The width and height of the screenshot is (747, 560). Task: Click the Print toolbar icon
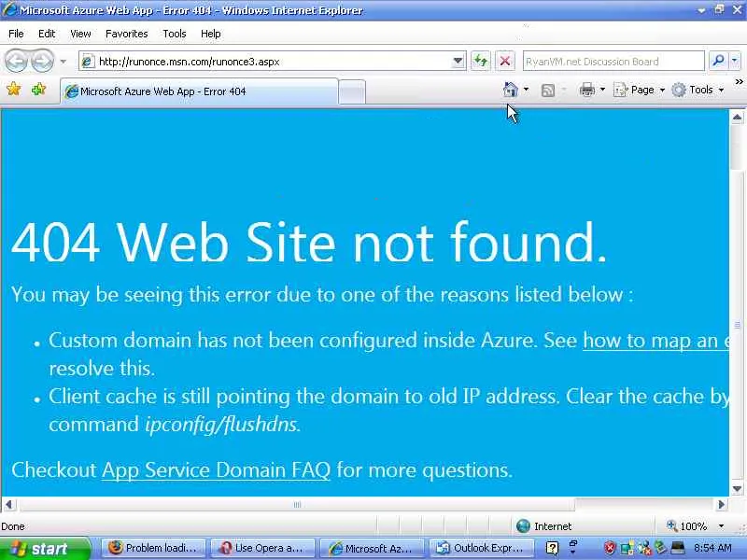(x=587, y=90)
